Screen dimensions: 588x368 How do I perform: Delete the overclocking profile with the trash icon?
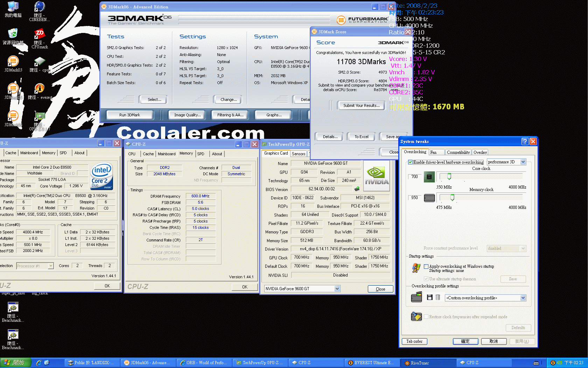[x=437, y=298]
